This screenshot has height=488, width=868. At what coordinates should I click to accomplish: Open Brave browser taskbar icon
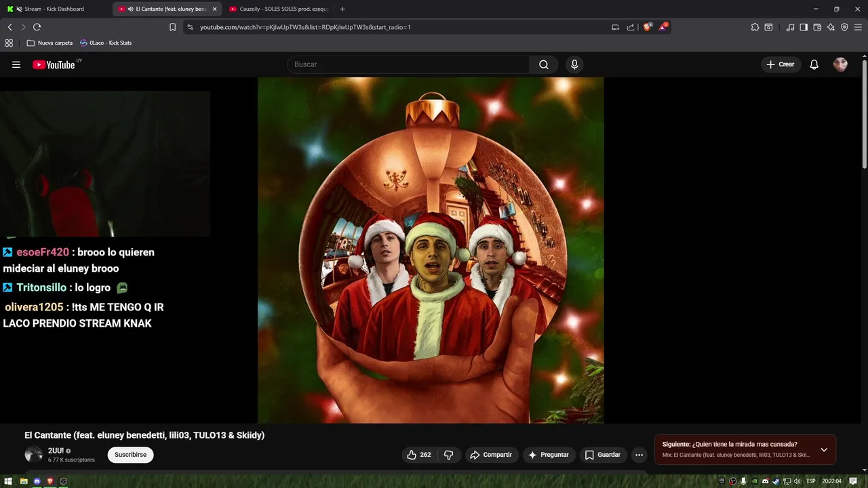tap(50, 481)
